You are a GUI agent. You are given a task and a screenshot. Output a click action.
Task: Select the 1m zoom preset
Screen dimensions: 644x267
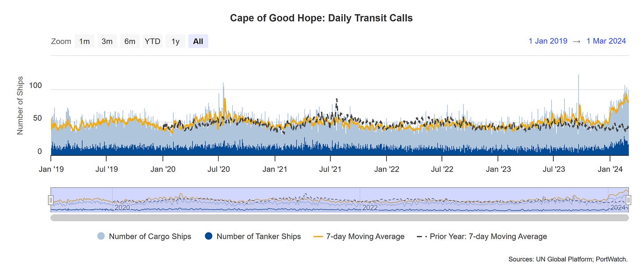pos(84,41)
